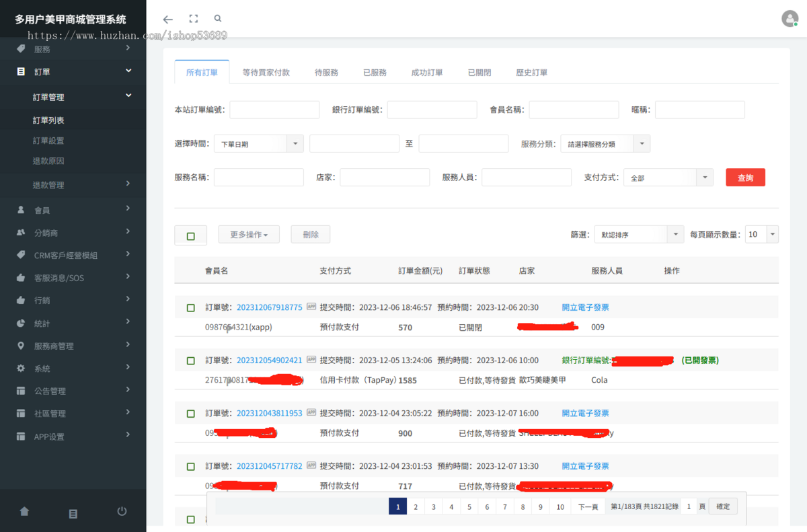Click the person icon beside 會員
The image size is (807, 532).
[x=21, y=210]
